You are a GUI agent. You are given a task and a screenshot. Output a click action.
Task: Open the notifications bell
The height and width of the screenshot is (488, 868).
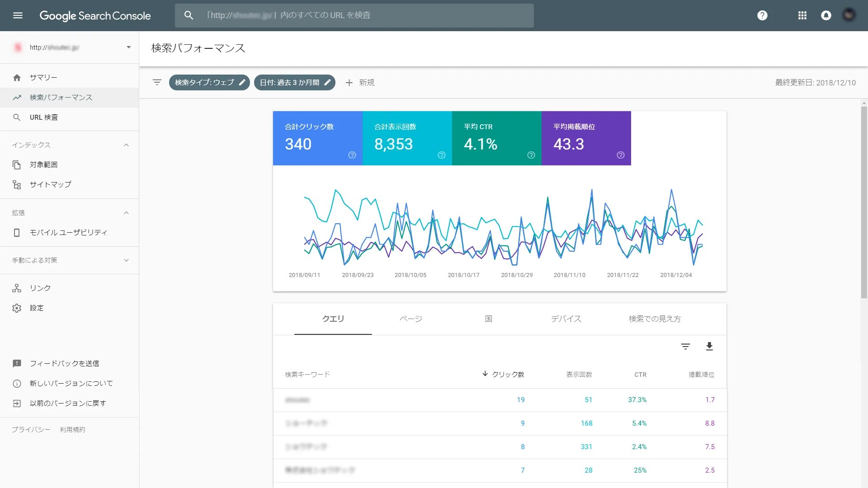pyautogui.click(x=826, y=15)
